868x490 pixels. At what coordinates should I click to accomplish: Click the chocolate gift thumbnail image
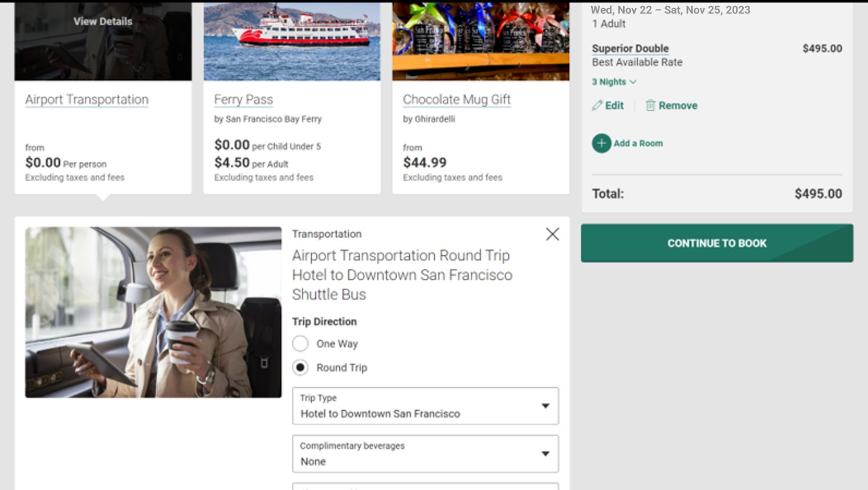480,40
